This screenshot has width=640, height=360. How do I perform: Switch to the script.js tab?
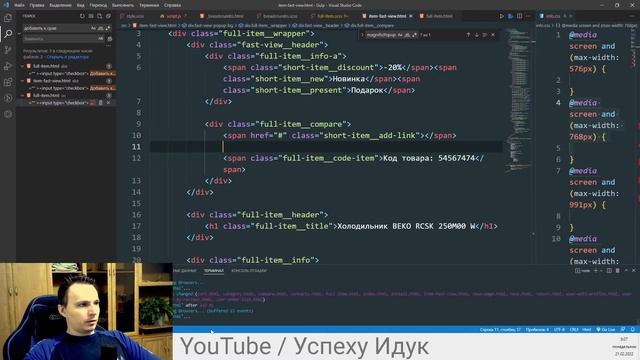173,16
